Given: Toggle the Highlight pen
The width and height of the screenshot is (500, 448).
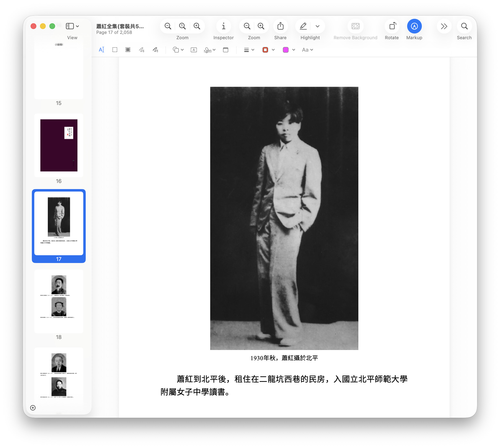Looking at the screenshot, I should point(303,26).
